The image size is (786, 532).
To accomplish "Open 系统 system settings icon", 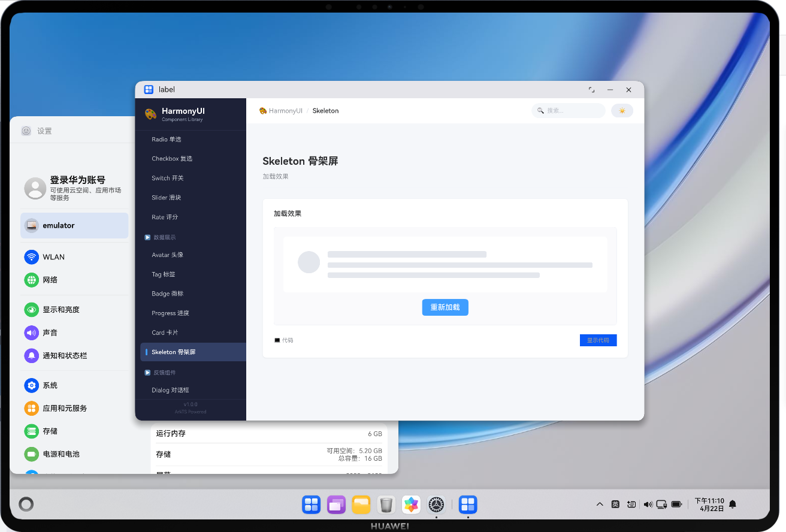I will click(31, 385).
